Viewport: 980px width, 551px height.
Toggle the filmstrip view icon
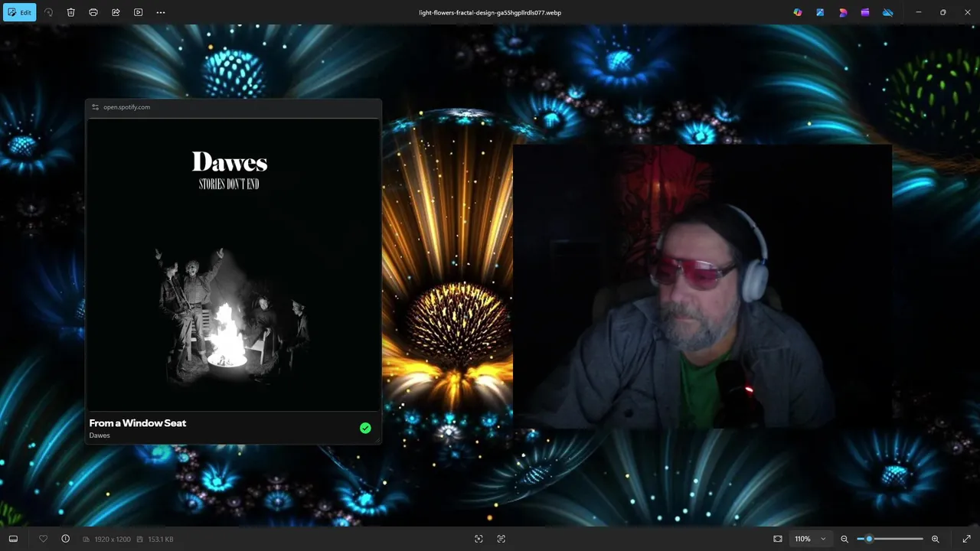(x=13, y=539)
